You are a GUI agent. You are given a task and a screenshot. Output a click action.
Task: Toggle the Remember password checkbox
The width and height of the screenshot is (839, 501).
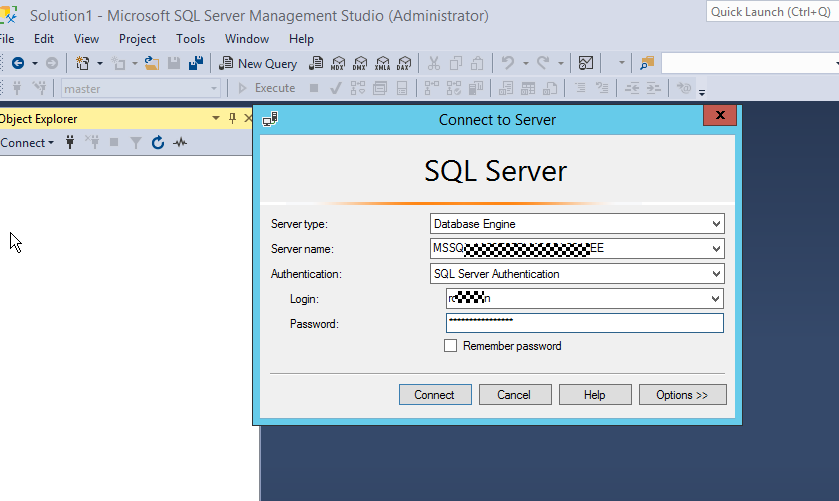point(451,346)
